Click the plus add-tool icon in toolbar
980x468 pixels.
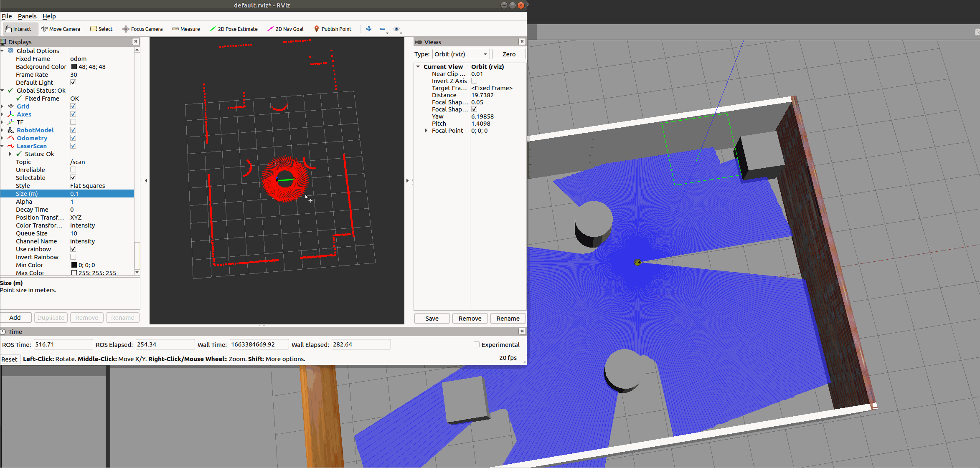pyautogui.click(x=369, y=29)
